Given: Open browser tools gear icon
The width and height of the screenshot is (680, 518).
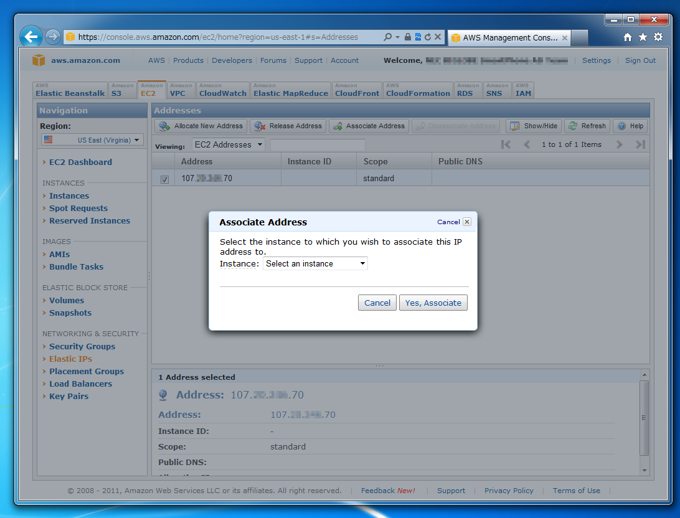Looking at the screenshot, I should point(658,37).
